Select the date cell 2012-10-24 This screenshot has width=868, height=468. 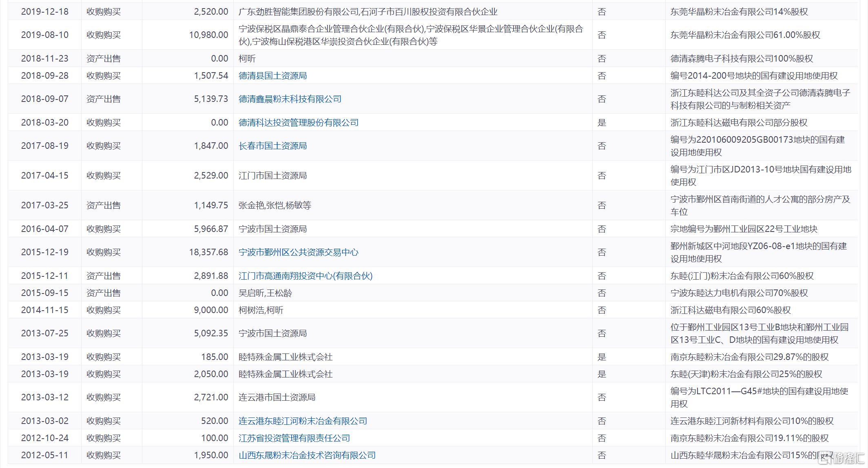(45, 438)
